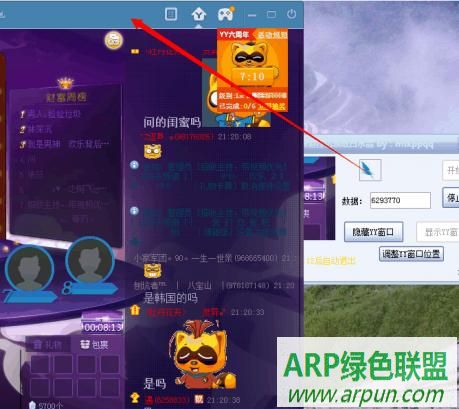The width and height of the screenshot is (459, 409).
Task: Click the yellow auto-exit text in tool window
Action: pos(331,261)
